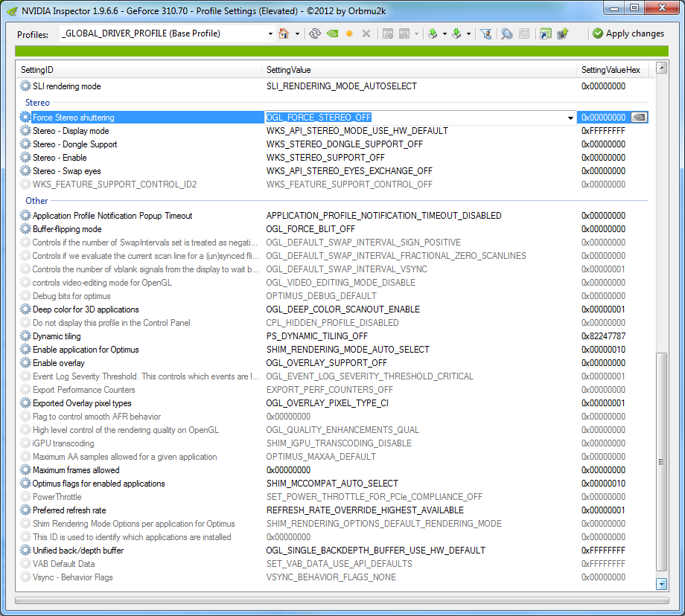Collapse the Stereo group header
The height and width of the screenshot is (616, 685).
pos(37,103)
